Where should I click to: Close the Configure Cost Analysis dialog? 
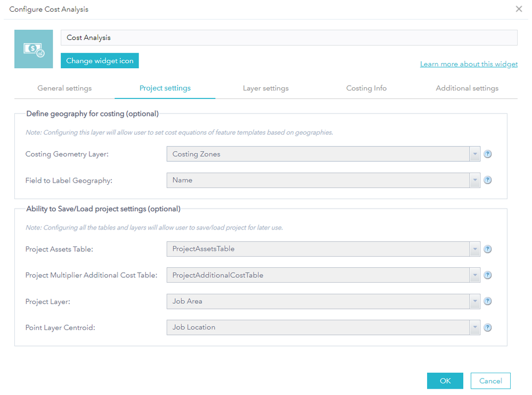[519, 9]
